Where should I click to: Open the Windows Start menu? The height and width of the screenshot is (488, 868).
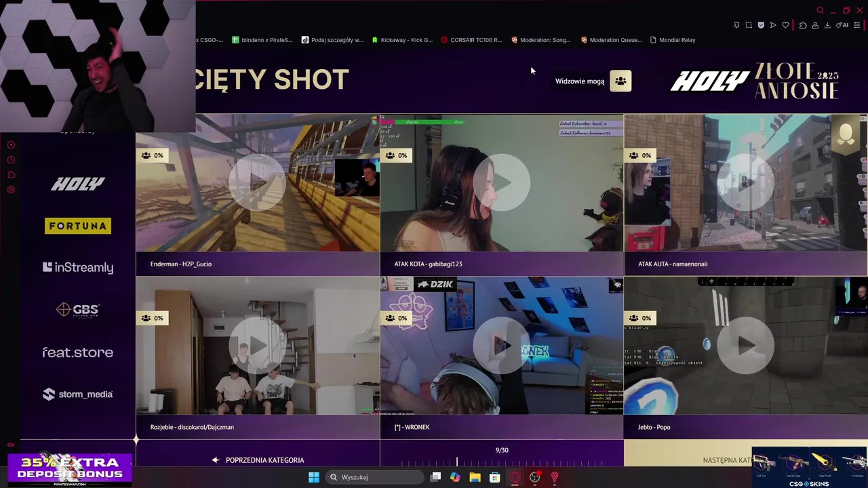click(x=314, y=477)
